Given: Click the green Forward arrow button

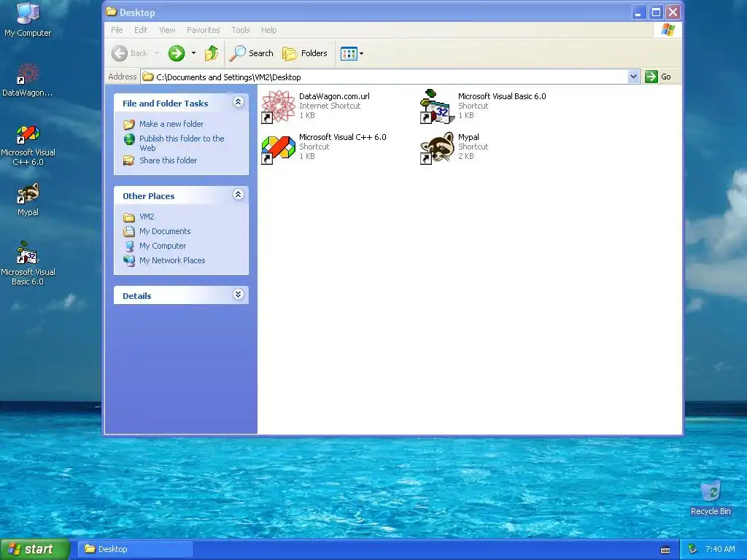Looking at the screenshot, I should pos(177,53).
